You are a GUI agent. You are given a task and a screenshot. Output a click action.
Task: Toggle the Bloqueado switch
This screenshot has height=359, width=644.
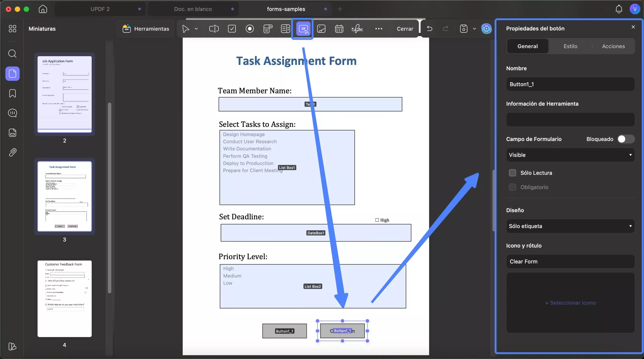[x=626, y=139]
